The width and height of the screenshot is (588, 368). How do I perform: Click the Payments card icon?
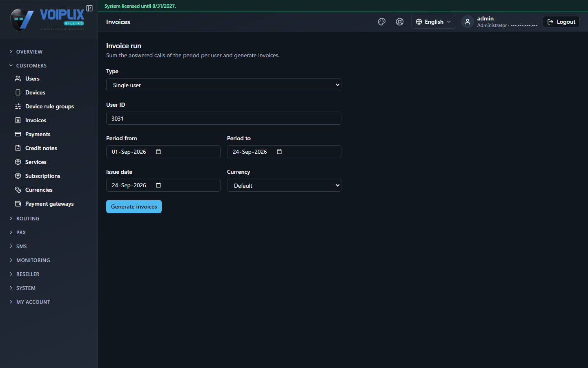(18, 134)
